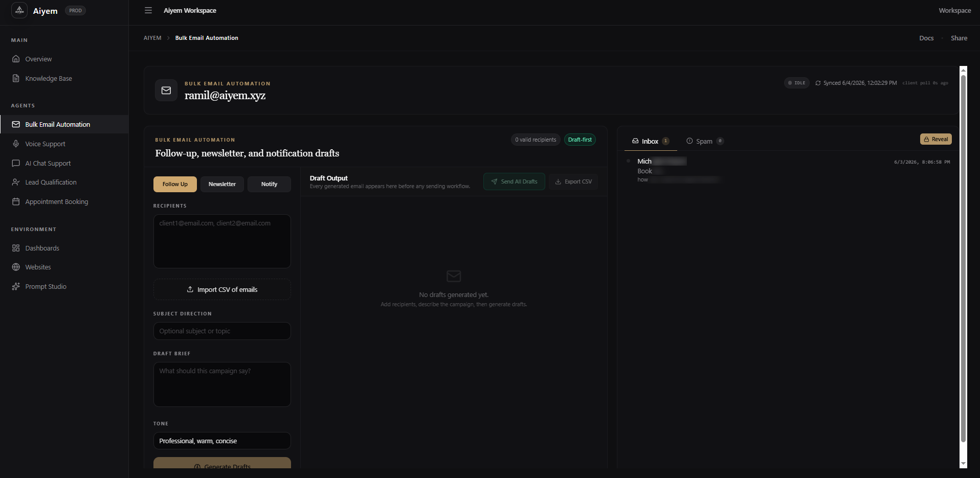Click the Lead Qualification person icon
980x478 pixels.
tap(16, 182)
